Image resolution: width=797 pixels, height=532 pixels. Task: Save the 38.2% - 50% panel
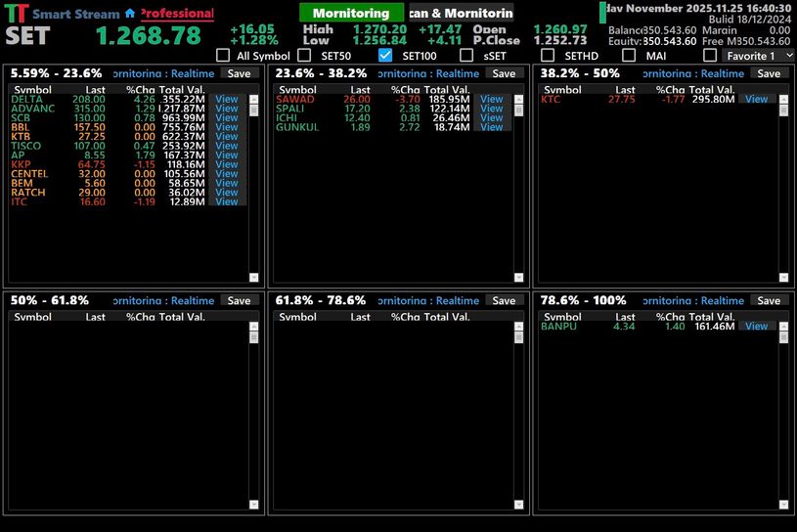coord(769,73)
